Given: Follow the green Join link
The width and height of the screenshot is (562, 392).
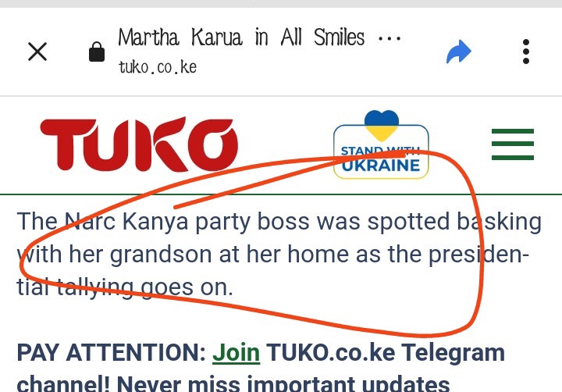Looking at the screenshot, I should pyautogui.click(x=237, y=352).
